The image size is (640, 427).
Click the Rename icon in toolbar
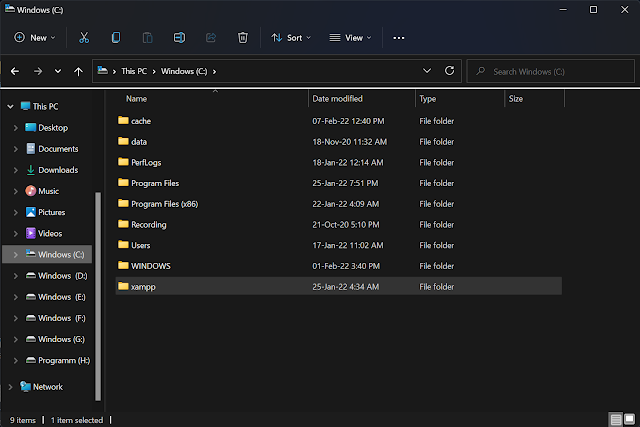pos(179,38)
